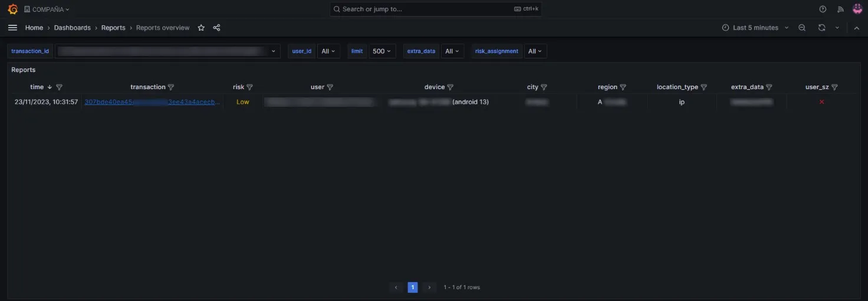Open the user profile avatar
The image size is (868, 301).
click(857, 9)
